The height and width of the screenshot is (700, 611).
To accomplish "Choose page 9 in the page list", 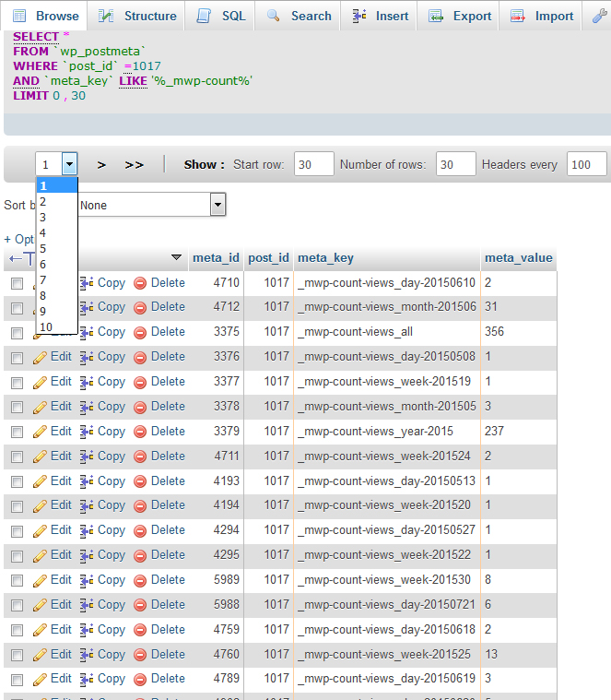I will 56,312.
